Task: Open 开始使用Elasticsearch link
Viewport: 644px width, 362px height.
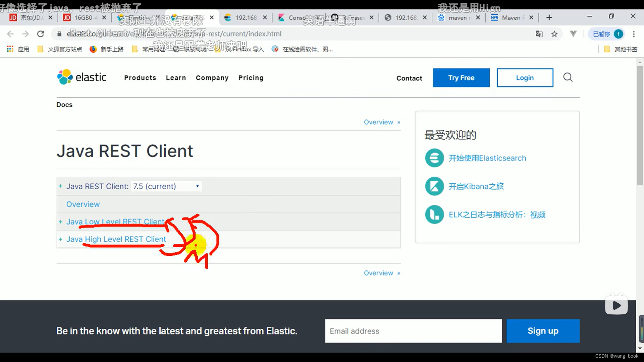Action: [487, 158]
